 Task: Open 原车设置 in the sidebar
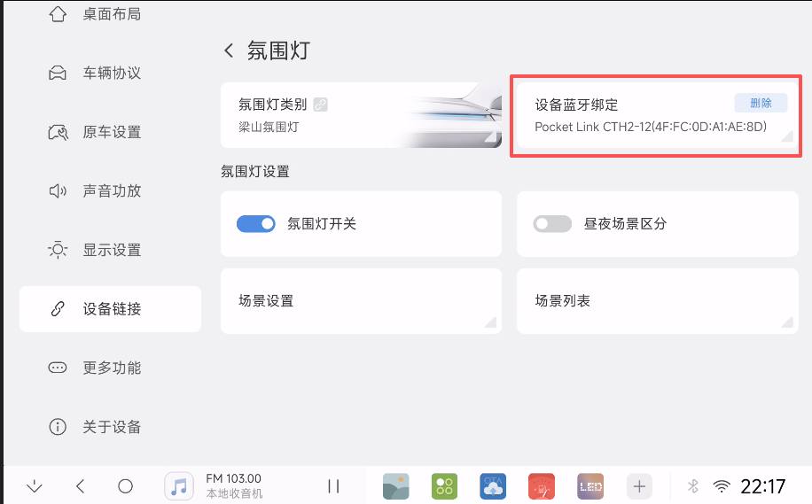110,132
